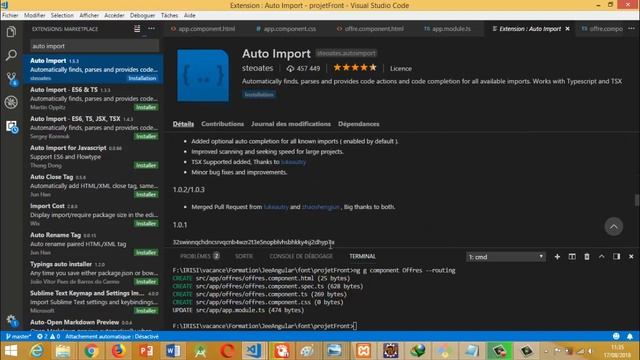Open the Aide menu

point(189,15)
